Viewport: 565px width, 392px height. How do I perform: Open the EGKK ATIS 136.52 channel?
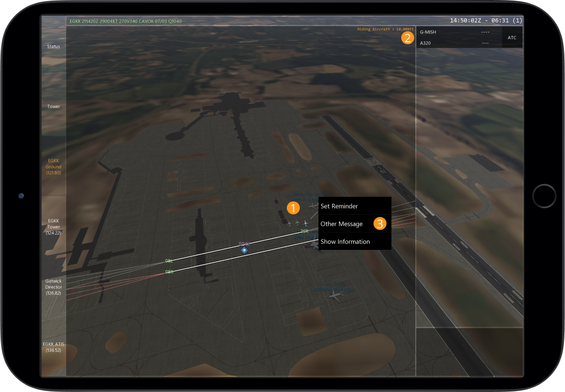(53, 347)
